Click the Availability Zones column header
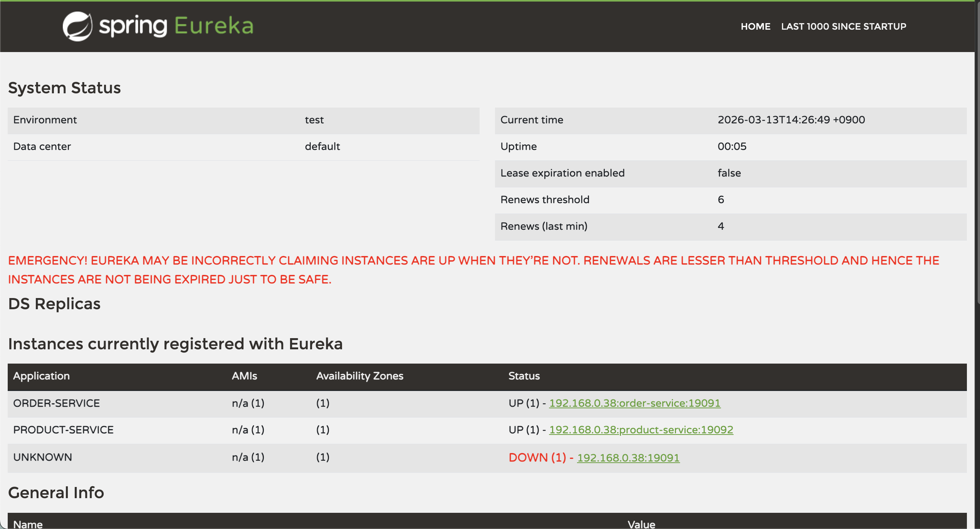Screen dimensions: 980x529 (359, 376)
